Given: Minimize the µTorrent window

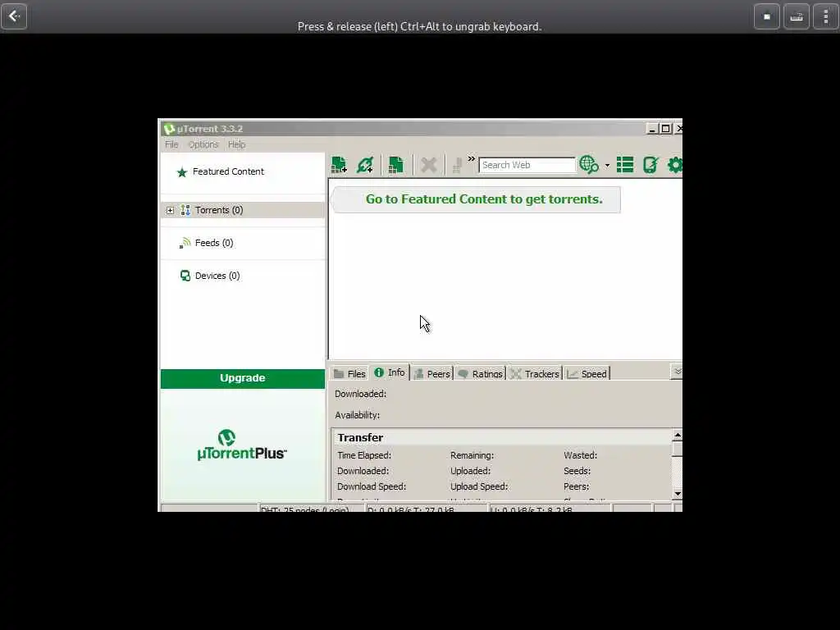Looking at the screenshot, I should [652, 129].
